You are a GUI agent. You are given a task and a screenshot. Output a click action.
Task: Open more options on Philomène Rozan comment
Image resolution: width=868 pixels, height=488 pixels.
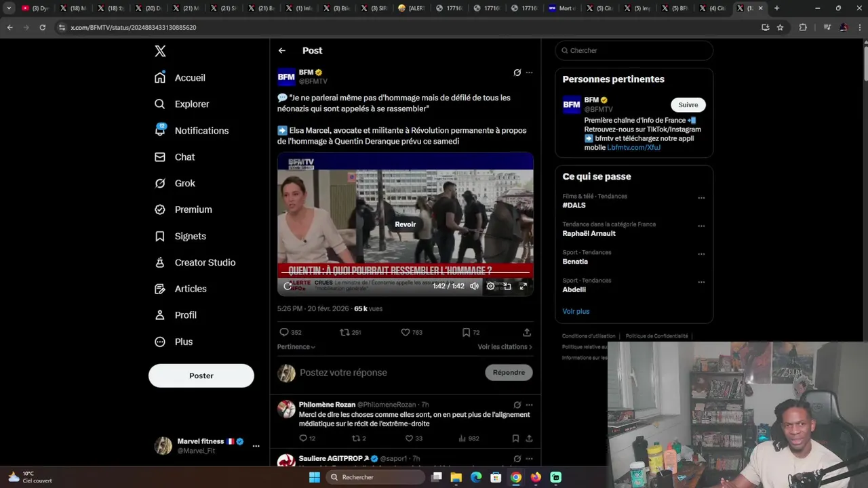[x=529, y=405]
